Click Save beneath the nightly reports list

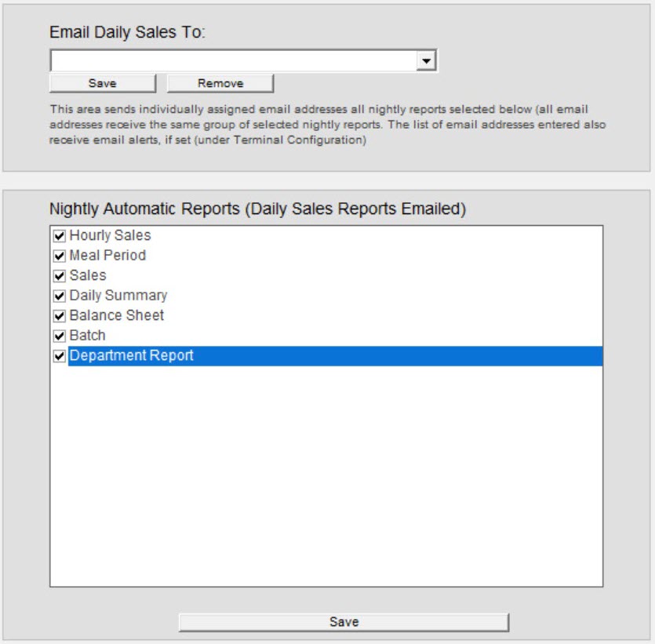tap(342, 620)
